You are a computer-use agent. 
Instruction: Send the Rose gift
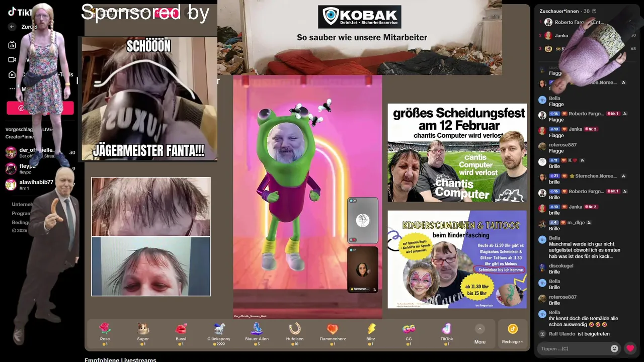coord(105,334)
